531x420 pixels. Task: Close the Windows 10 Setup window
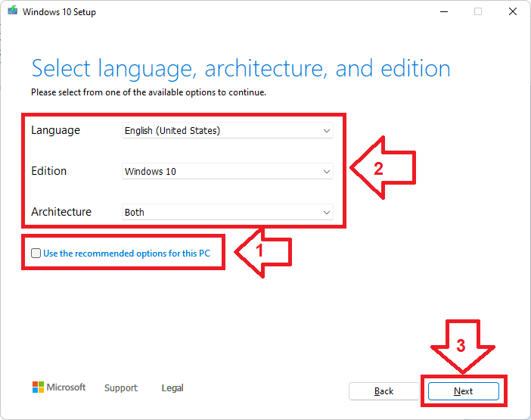(x=513, y=11)
